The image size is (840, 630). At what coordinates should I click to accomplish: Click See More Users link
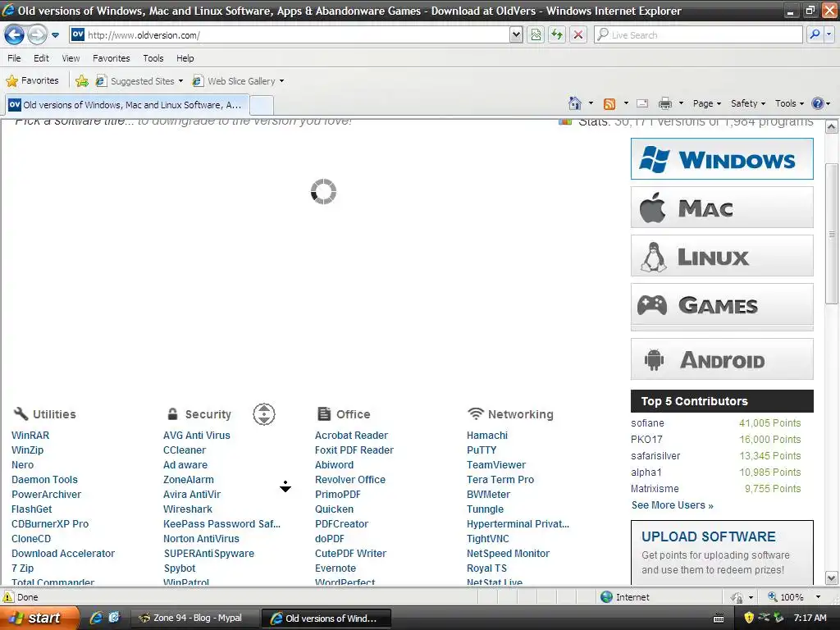[x=673, y=505]
